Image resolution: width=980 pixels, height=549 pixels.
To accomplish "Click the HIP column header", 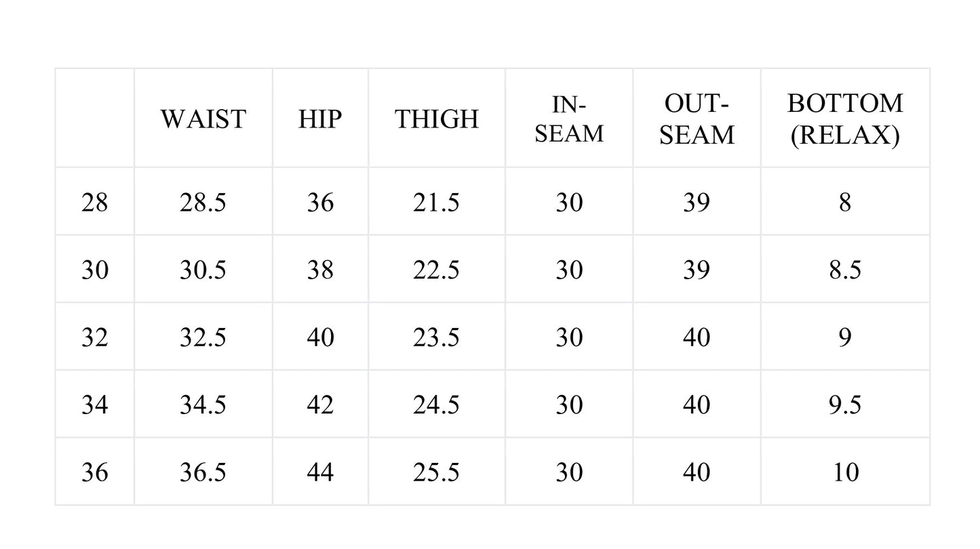I will [x=320, y=119].
